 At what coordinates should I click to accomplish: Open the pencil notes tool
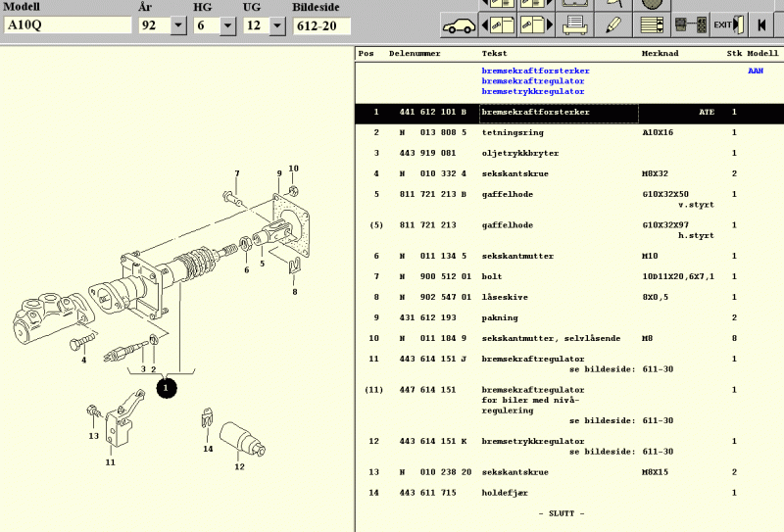pyautogui.click(x=614, y=24)
